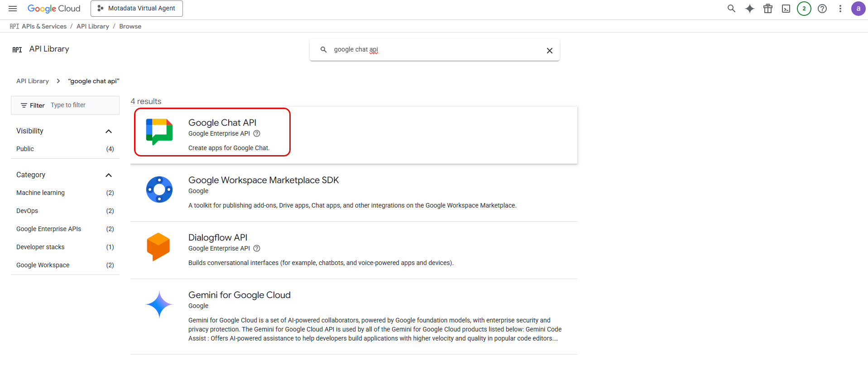Collapse the Category filter section
Viewport: 868px width, 374px height.
108,175
